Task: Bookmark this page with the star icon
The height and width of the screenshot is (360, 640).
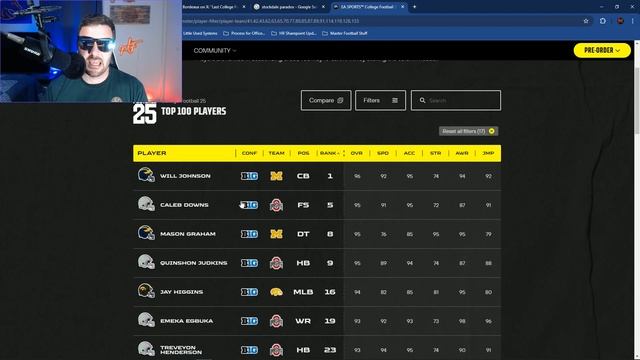Action: pos(586,21)
